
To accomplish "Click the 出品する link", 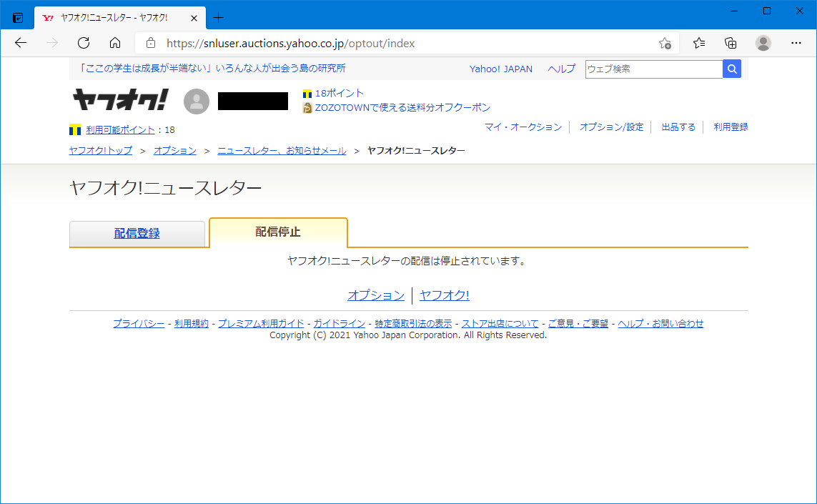I will pos(678,127).
